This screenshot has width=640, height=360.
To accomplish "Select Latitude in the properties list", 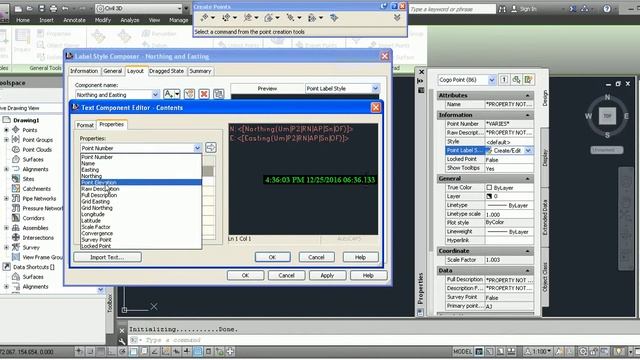I will [x=141, y=220].
